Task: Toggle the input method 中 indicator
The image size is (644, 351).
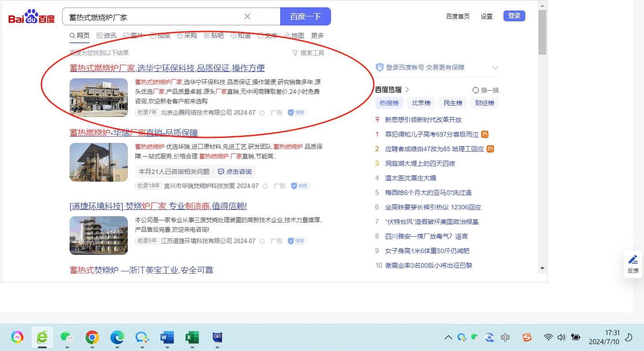Action: coord(505,337)
